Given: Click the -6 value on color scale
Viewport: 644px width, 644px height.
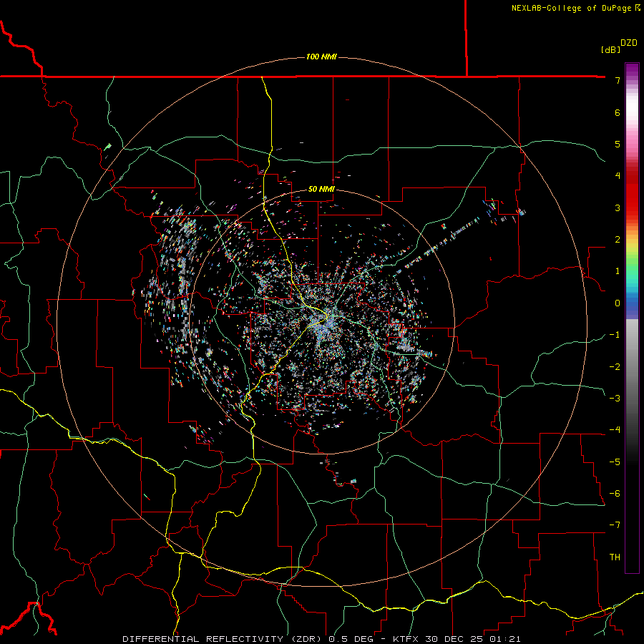Looking at the screenshot, I should click(615, 494).
